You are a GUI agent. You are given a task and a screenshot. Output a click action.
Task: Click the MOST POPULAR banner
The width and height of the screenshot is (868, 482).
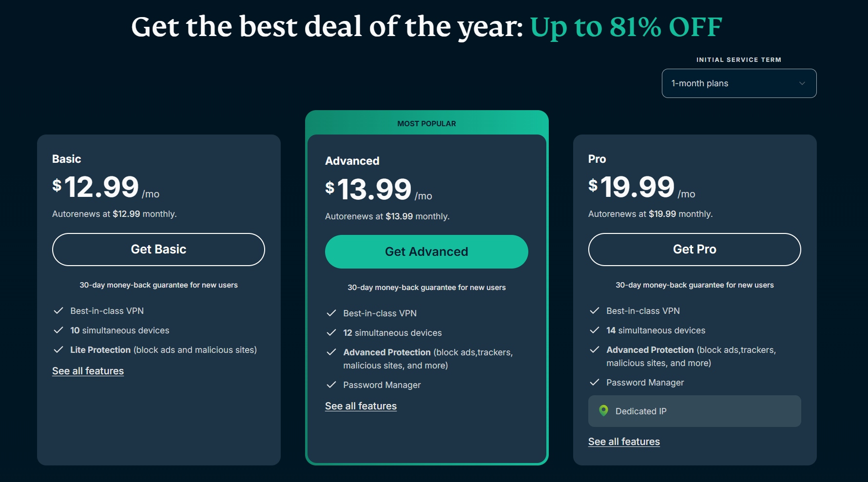426,123
